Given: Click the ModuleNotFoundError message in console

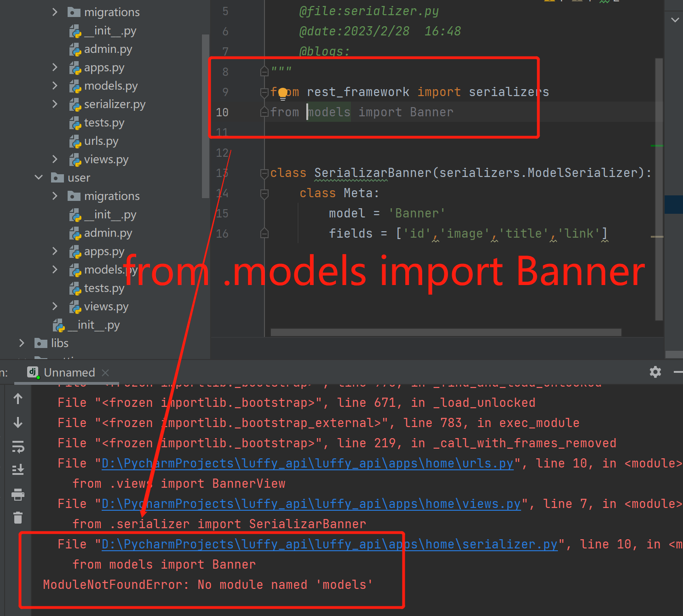Looking at the screenshot, I should click(x=208, y=585).
